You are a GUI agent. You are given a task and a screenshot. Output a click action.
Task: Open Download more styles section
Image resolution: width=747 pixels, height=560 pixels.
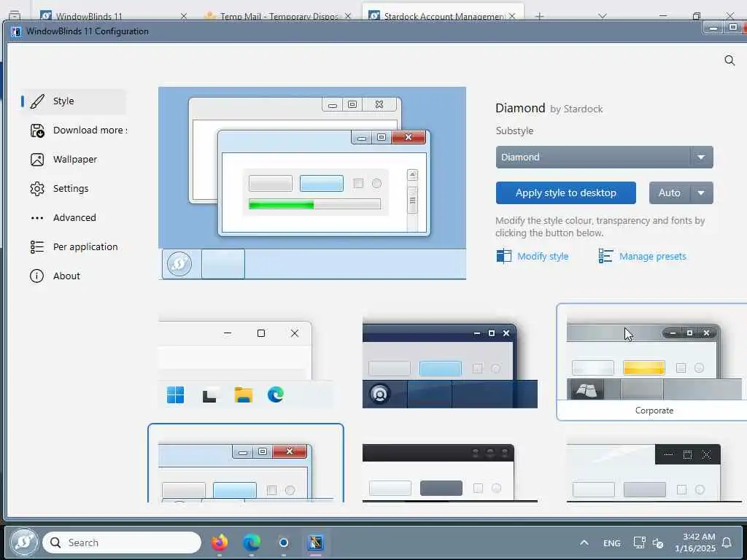click(90, 131)
